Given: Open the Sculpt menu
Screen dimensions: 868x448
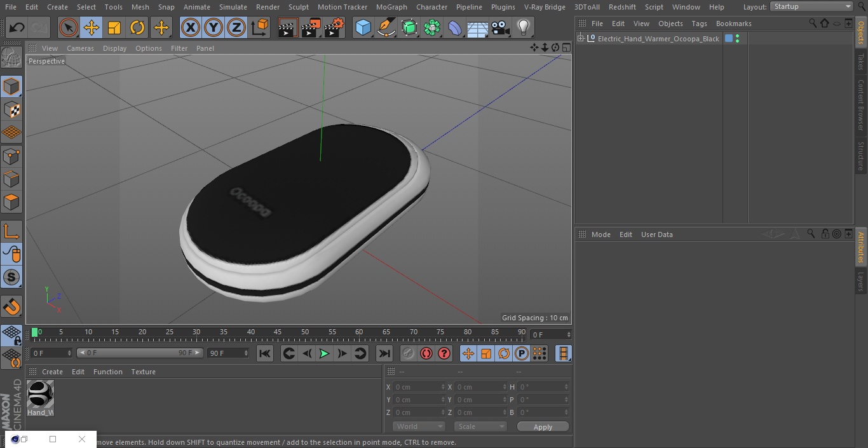Looking at the screenshot, I should click(298, 7).
